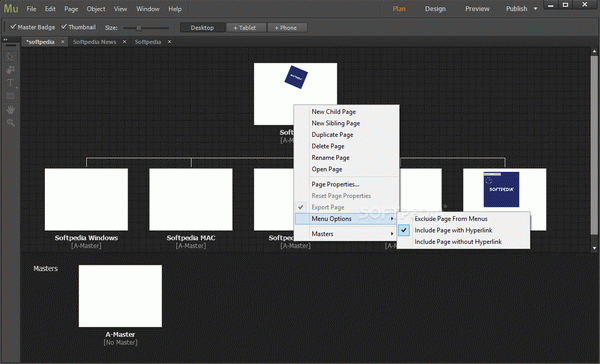
Task: Select the Crop tool
Action: [10, 70]
